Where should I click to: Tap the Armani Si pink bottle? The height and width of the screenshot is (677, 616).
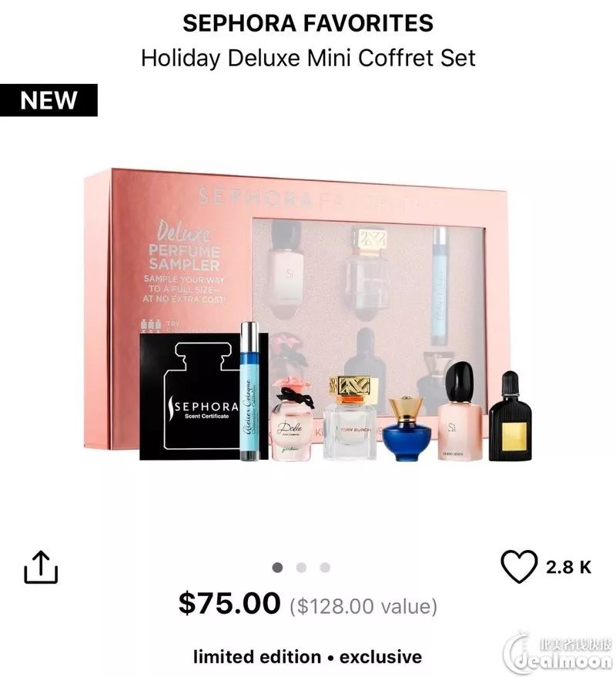(459, 411)
